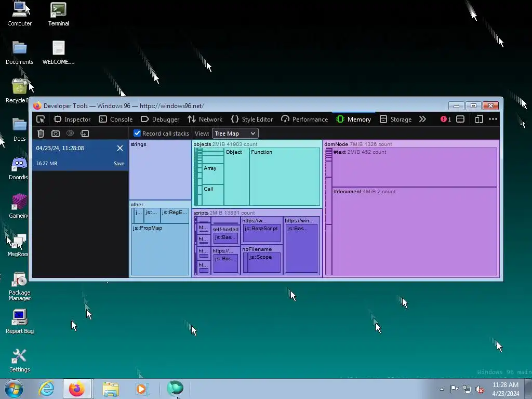Open the Settings desktop icon
This screenshot has width=532, height=399.
coord(19,361)
